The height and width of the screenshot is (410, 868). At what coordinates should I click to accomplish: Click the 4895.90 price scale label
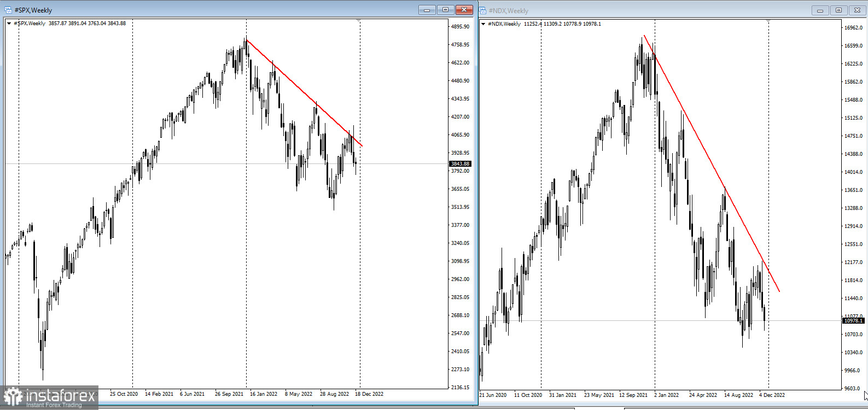[460, 27]
